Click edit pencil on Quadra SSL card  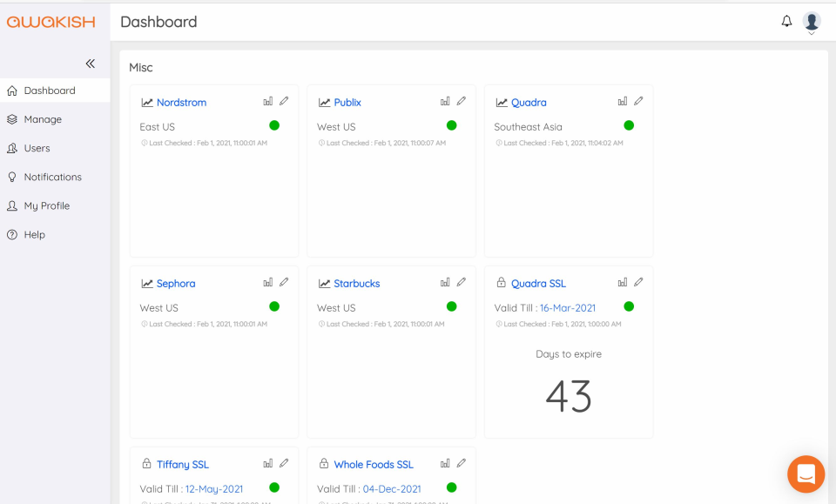(x=638, y=282)
